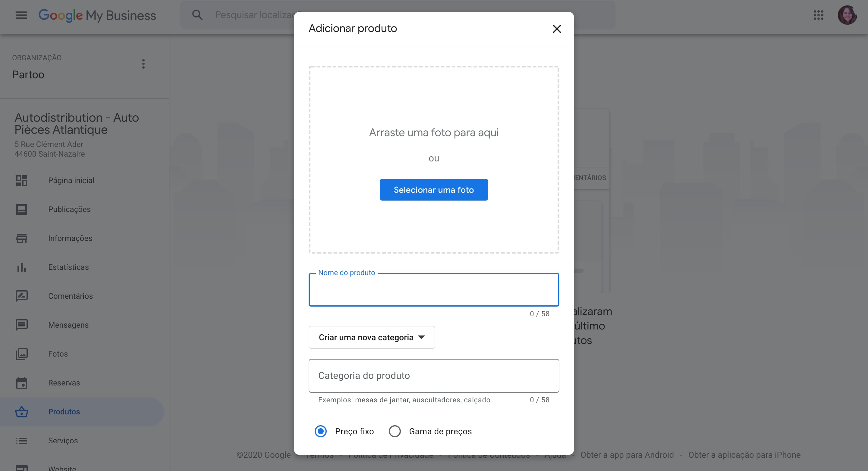
Task: Click Obter a aplicação para iPhone link
Action: point(744,455)
